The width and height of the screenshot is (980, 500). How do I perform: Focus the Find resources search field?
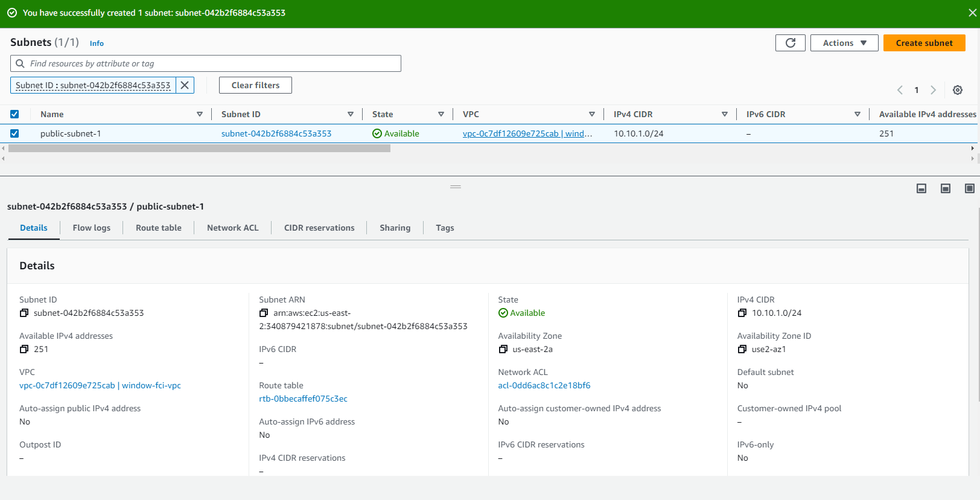click(206, 63)
